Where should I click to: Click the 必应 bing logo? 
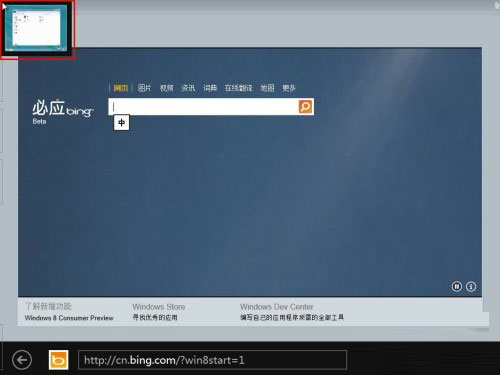coord(63,108)
